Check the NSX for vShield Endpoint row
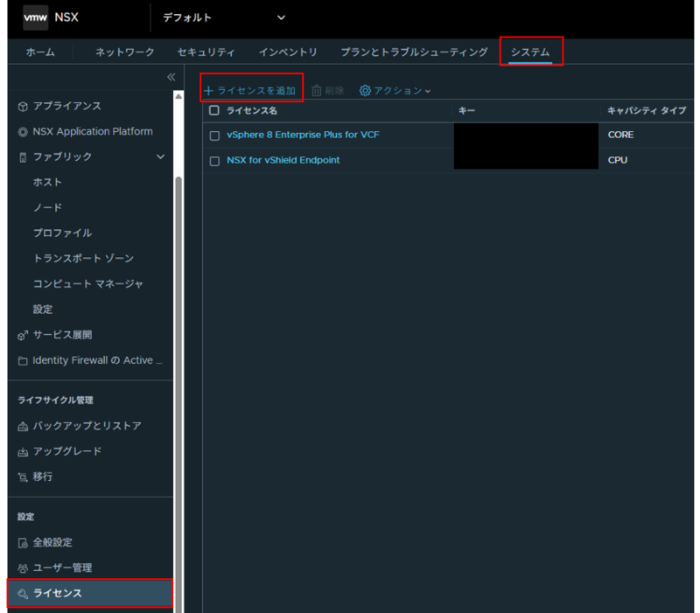The image size is (700, 613). [214, 161]
